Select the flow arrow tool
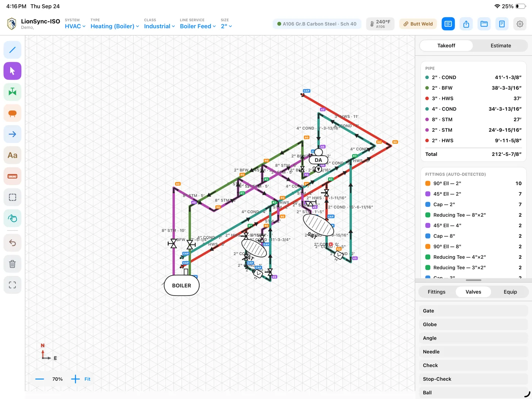 pyautogui.click(x=13, y=134)
